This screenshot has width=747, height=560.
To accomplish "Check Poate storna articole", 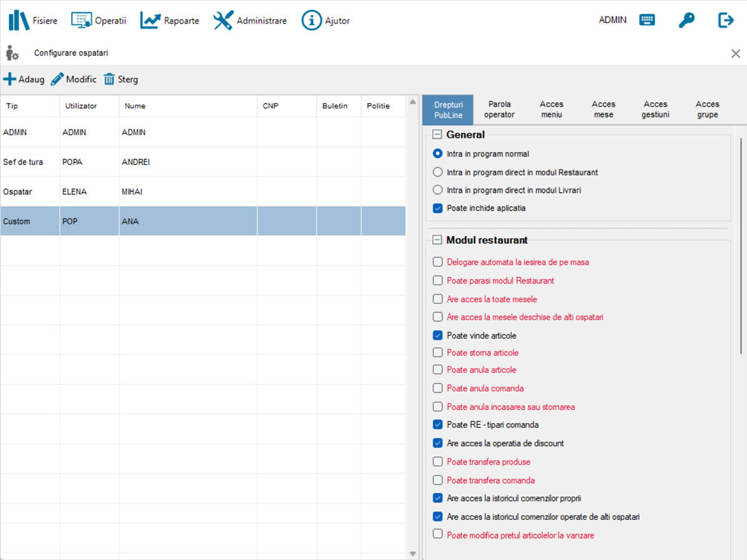I will [x=438, y=353].
